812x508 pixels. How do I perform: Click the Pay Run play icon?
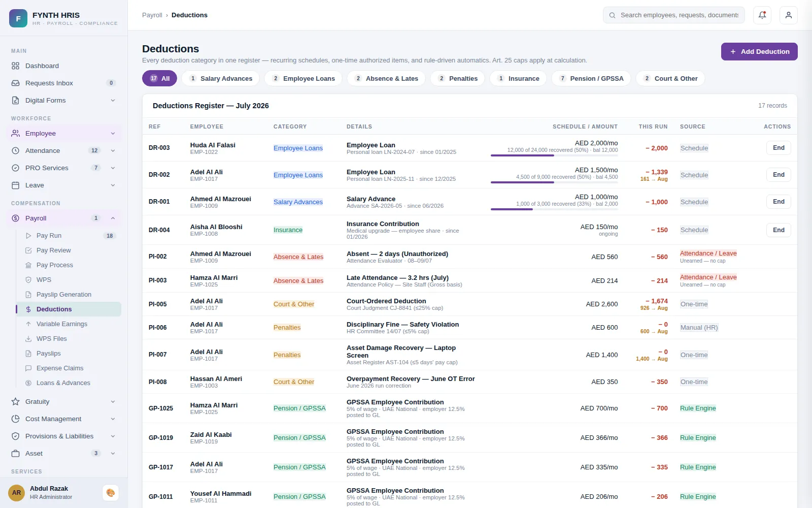click(28, 236)
